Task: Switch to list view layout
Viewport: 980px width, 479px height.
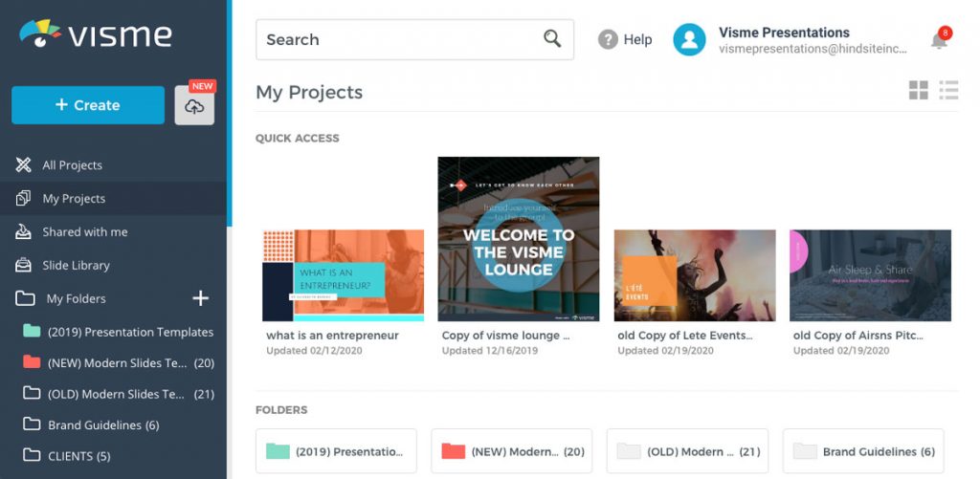Action: tap(948, 91)
